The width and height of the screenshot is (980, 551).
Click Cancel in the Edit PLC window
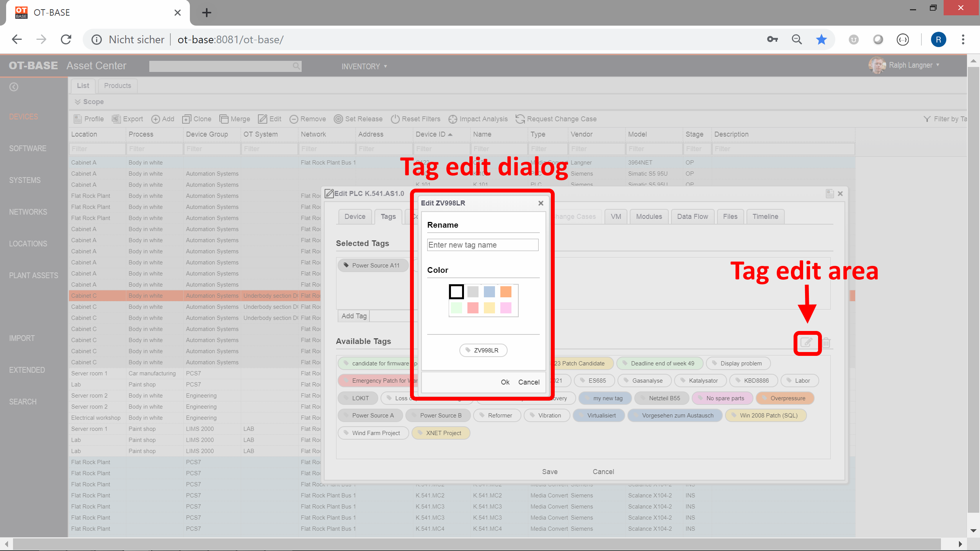coord(603,472)
